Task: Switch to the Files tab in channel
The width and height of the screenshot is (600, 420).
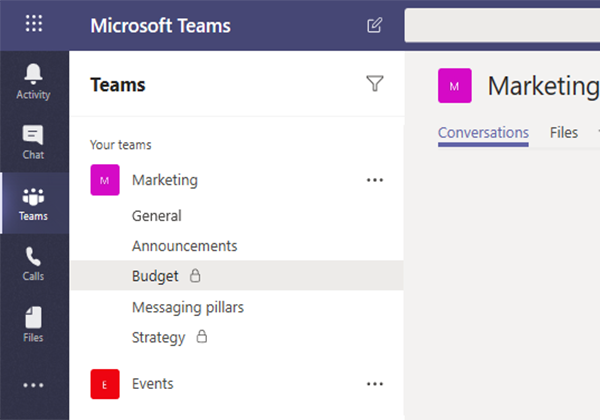Action: [x=564, y=133]
